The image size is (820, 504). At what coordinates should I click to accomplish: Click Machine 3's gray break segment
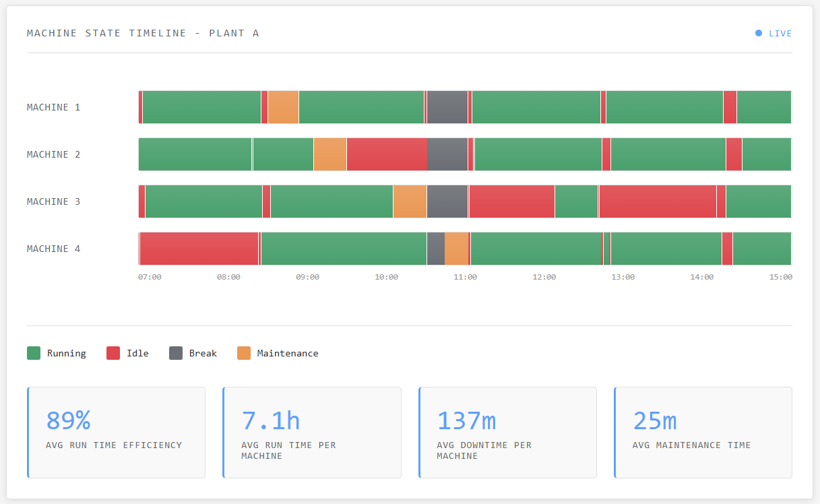(x=447, y=201)
